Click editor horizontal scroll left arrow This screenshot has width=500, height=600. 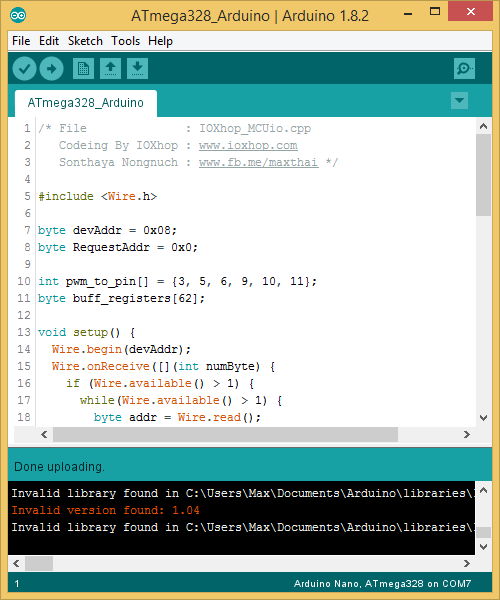tap(44, 434)
